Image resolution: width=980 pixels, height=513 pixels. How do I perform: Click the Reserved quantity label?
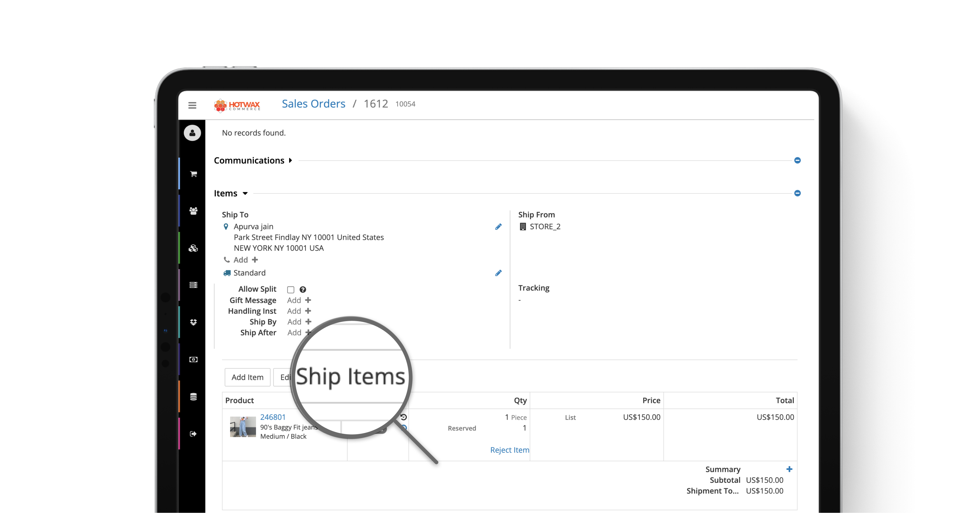click(x=462, y=428)
